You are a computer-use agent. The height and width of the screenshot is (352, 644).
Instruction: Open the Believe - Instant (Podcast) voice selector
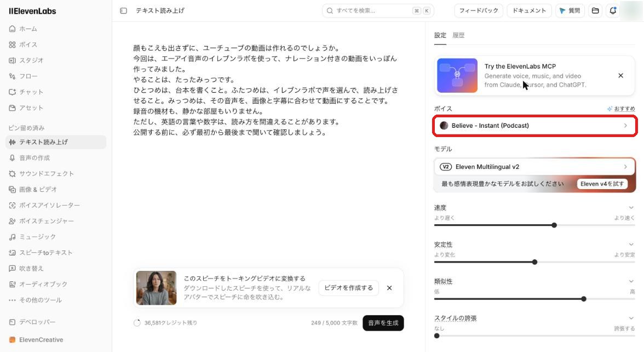click(534, 126)
